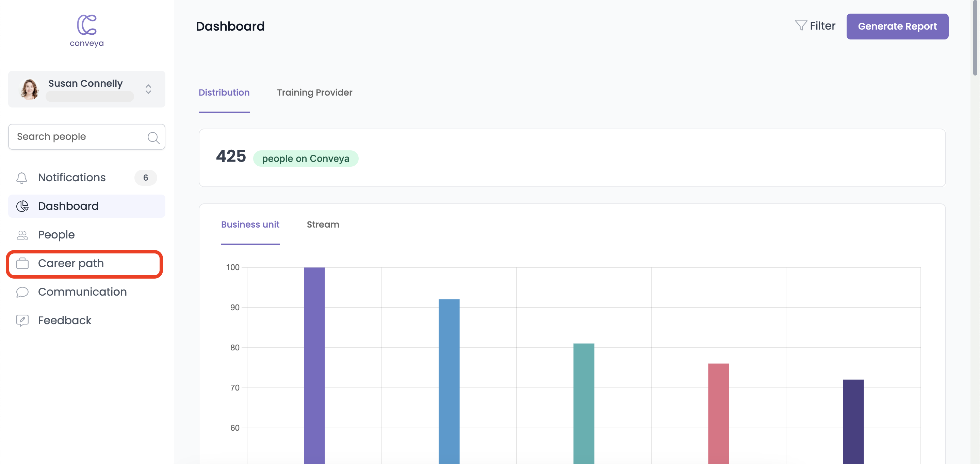Open the People sidebar item
980x464 pixels.
87,235
